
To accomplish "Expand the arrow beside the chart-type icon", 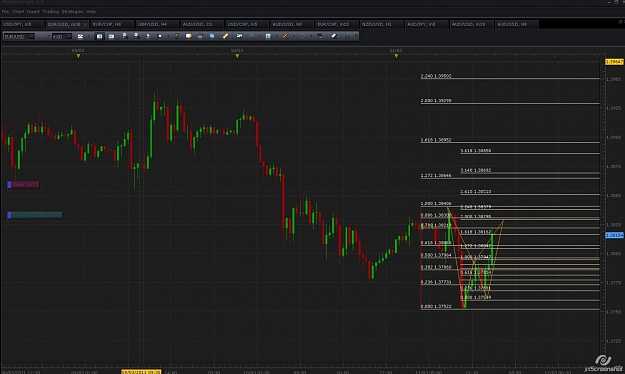I will [88, 37].
